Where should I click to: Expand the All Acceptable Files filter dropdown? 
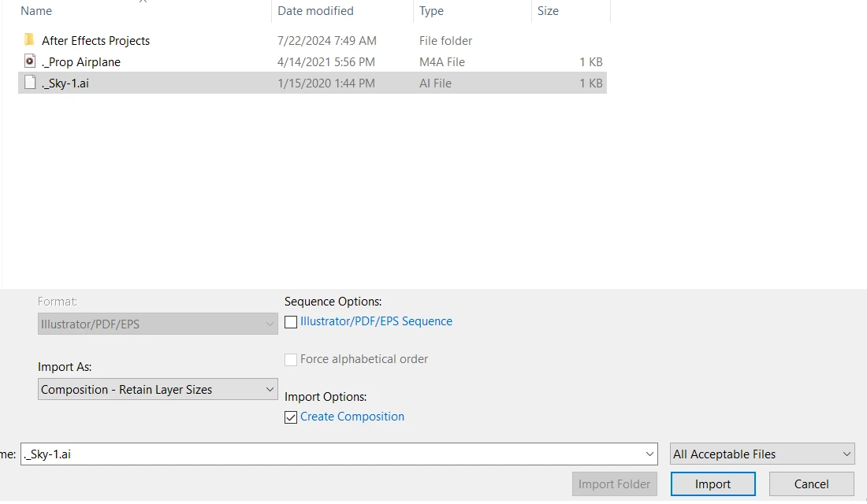click(762, 454)
